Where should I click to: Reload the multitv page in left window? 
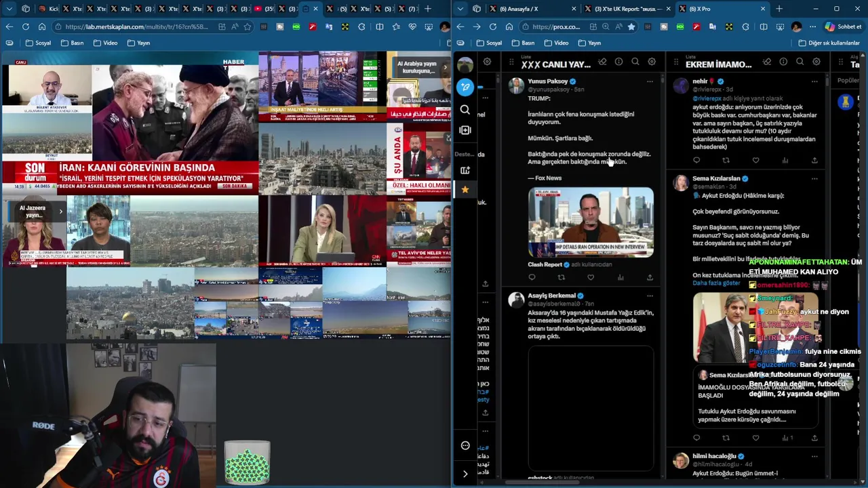pyautogui.click(x=26, y=26)
